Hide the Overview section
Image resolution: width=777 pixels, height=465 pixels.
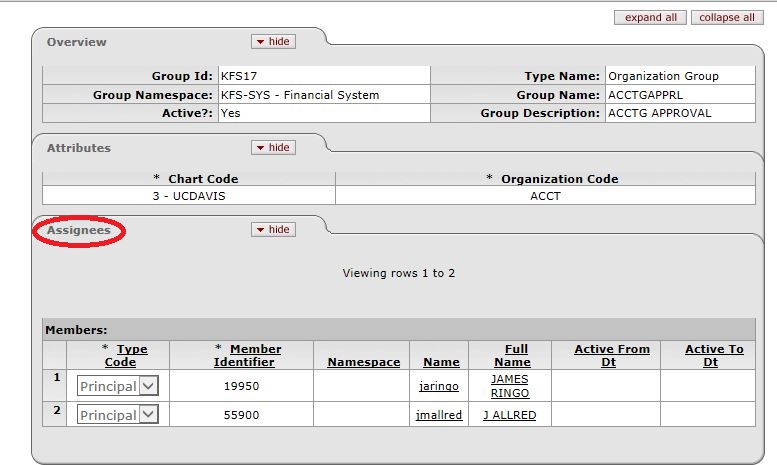coord(273,41)
